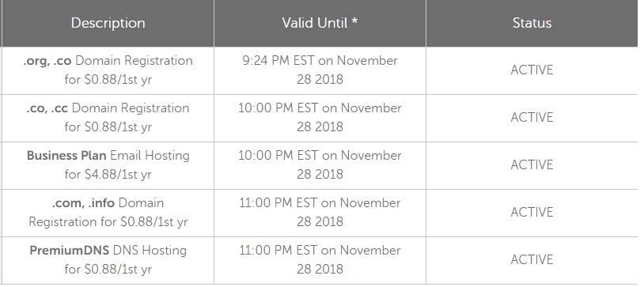The width and height of the screenshot is (644, 287).
Task: Click the Valid Until column header
Action: click(320, 23)
